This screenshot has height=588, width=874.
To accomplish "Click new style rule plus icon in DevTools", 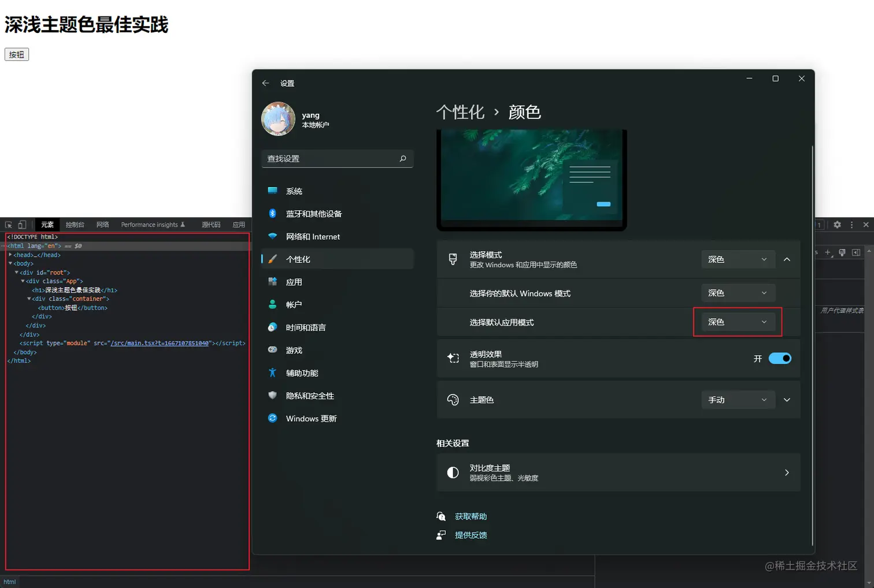I will (x=828, y=252).
